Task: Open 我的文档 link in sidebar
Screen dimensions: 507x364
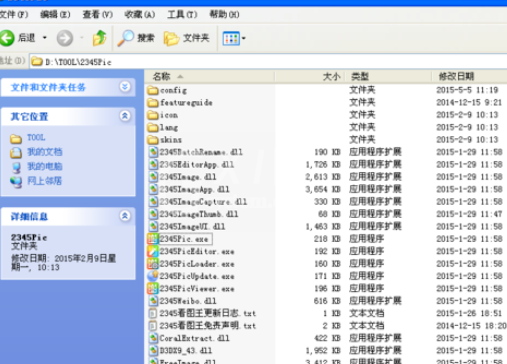Action: pos(45,152)
